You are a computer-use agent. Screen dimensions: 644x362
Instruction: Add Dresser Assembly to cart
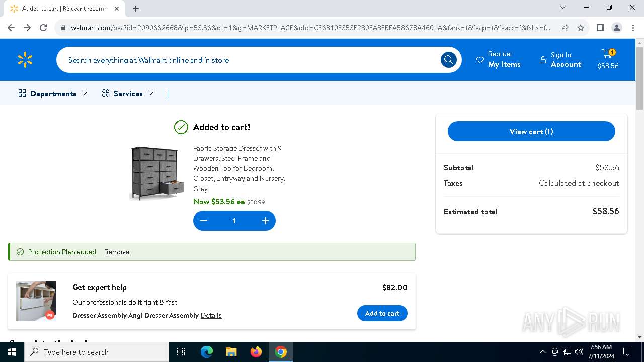pyautogui.click(x=382, y=313)
